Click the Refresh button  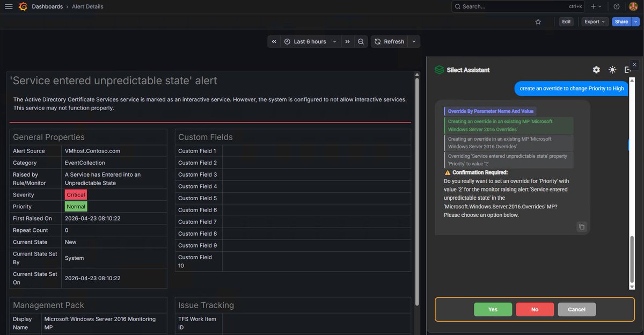(x=390, y=41)
